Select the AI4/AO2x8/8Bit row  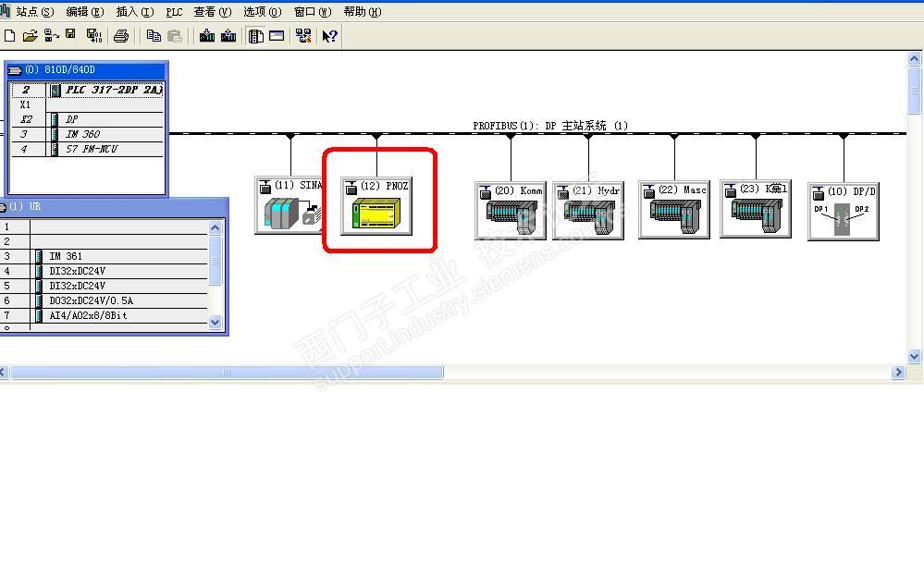(104, 315)
